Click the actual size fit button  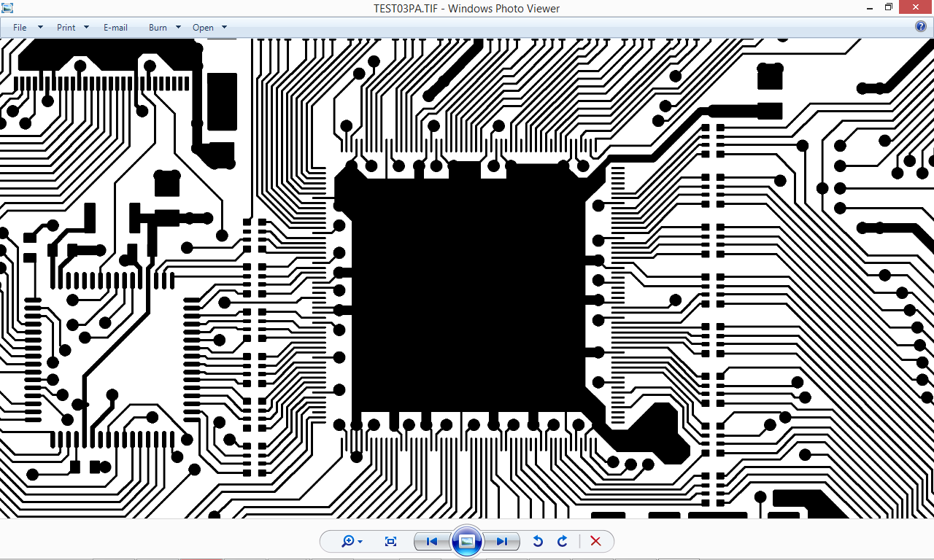(390, 541)
